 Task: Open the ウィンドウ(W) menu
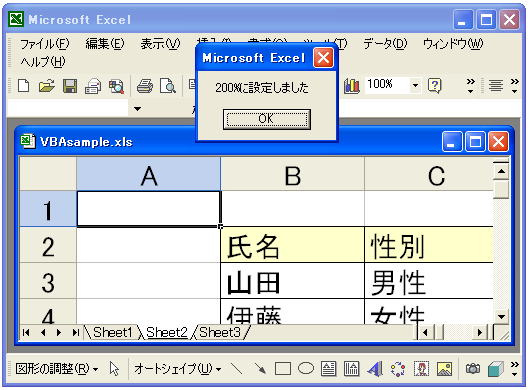coord(453,44)
